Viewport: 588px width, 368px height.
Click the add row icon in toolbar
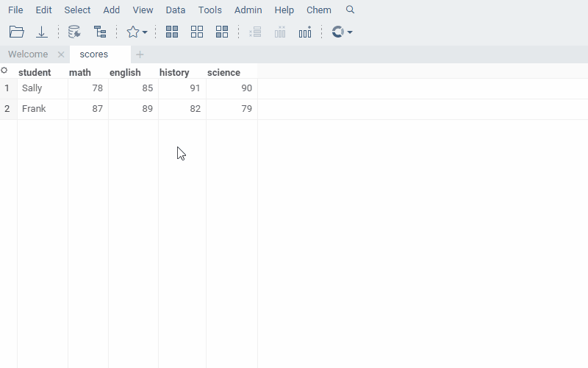click(x=255, y=32)
